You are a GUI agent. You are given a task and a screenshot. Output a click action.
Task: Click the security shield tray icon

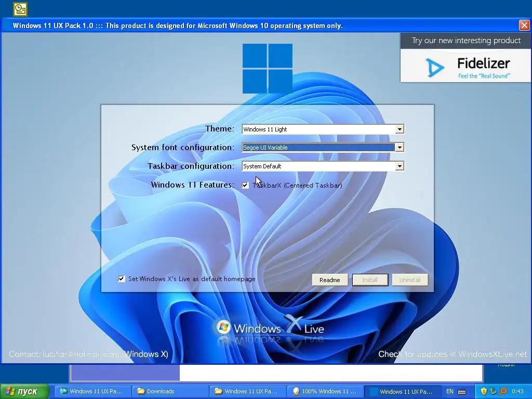484,391
